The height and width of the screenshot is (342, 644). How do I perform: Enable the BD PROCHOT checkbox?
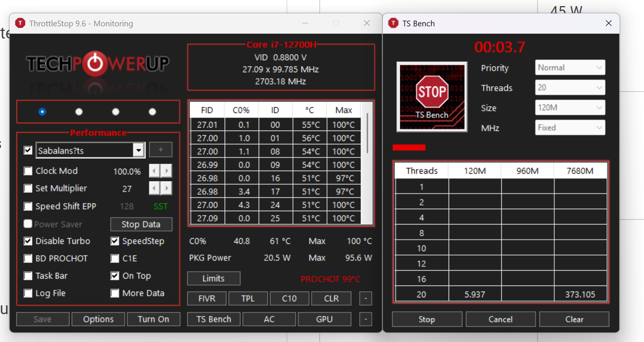28,258
